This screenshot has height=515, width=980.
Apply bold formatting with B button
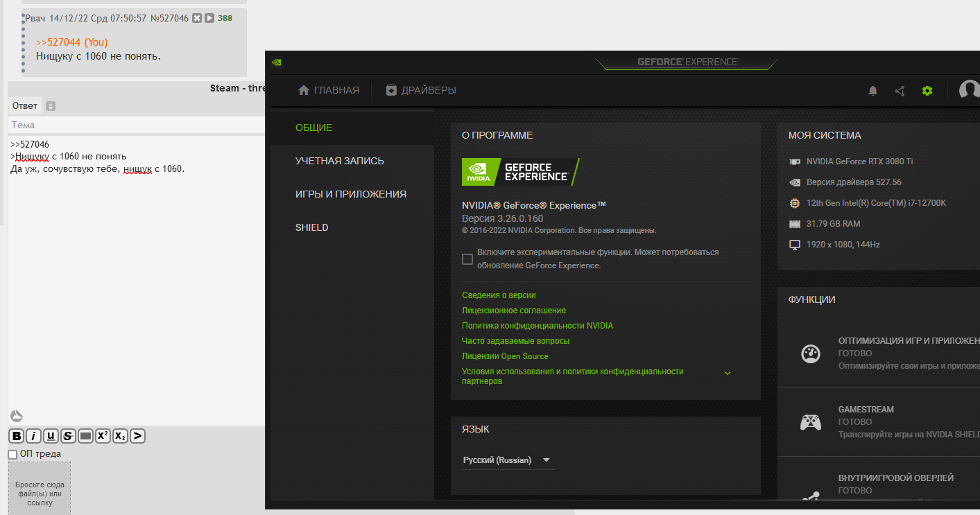[x=16, y=436]
